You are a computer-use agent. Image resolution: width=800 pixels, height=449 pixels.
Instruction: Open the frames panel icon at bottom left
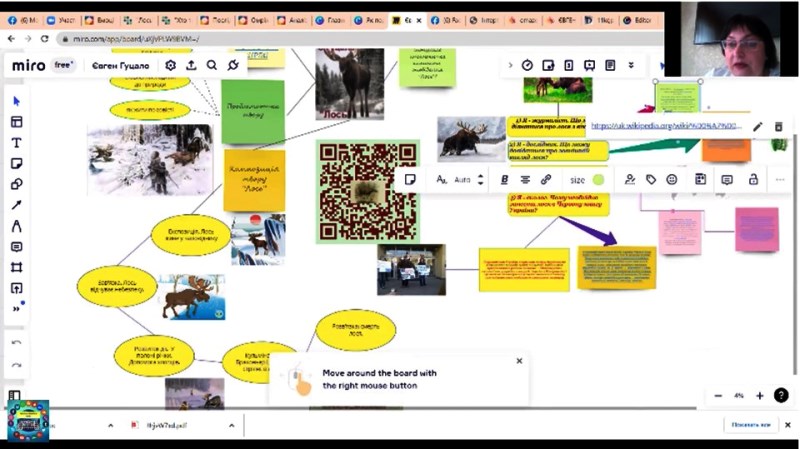point(14,395)
